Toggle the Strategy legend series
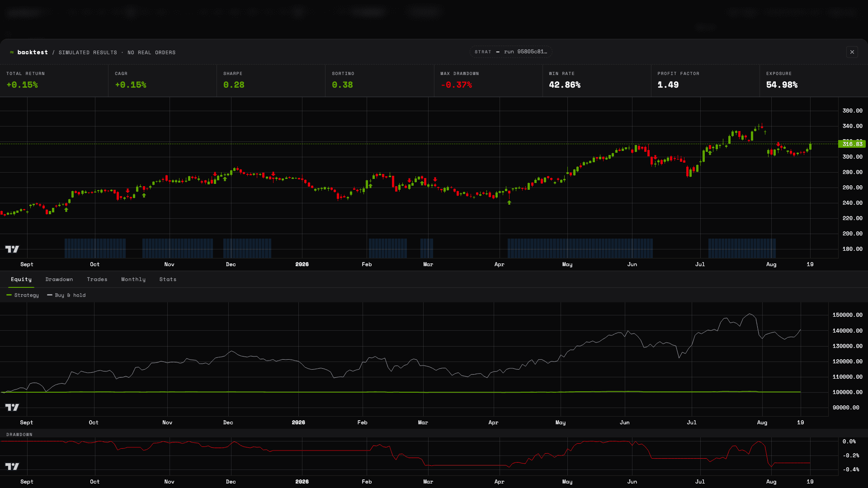868x488 pixels. [x=23, y=295]
